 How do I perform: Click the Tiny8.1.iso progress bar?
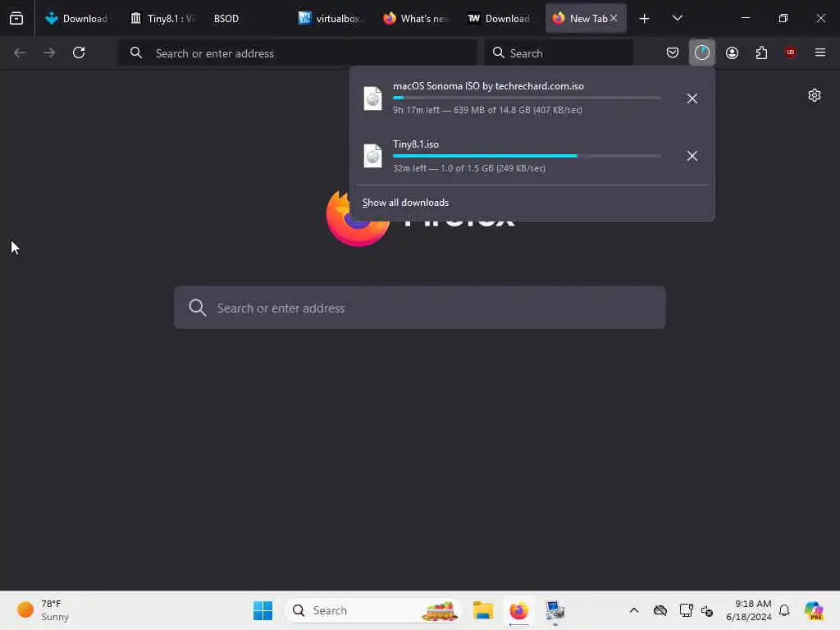(x=527, y=156)
